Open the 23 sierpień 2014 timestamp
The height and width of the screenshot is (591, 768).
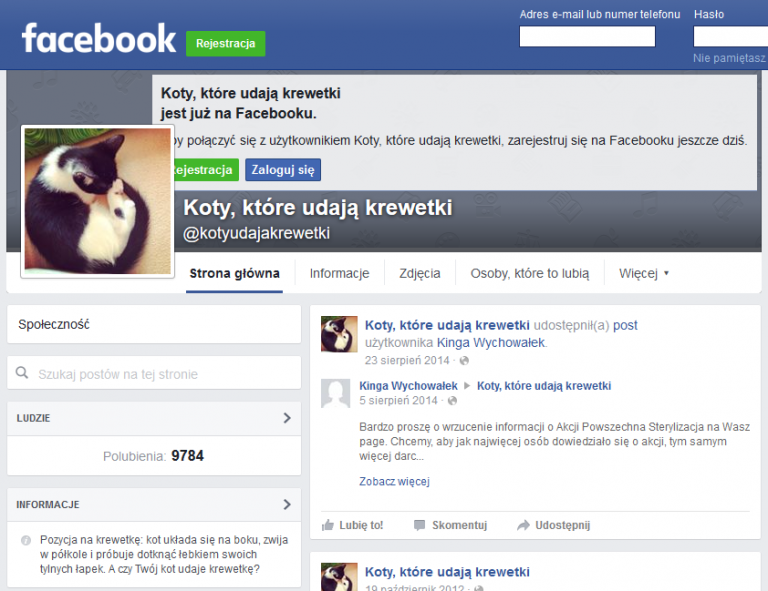(407, 361)
